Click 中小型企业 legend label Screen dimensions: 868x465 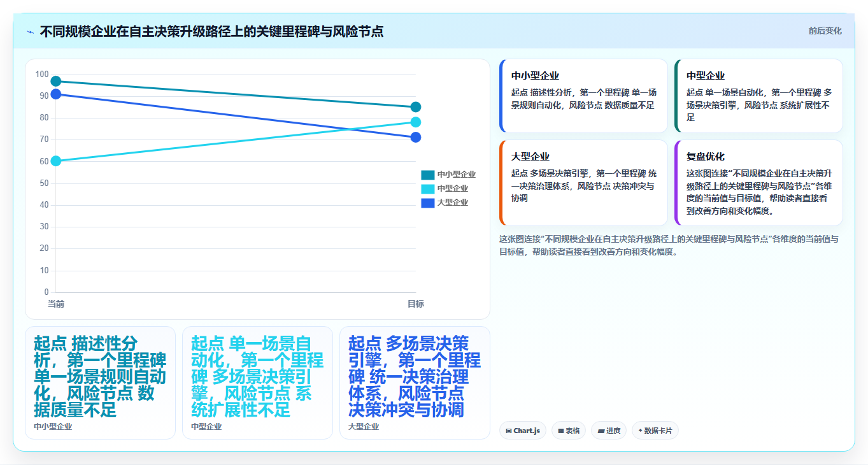(457, 175)
